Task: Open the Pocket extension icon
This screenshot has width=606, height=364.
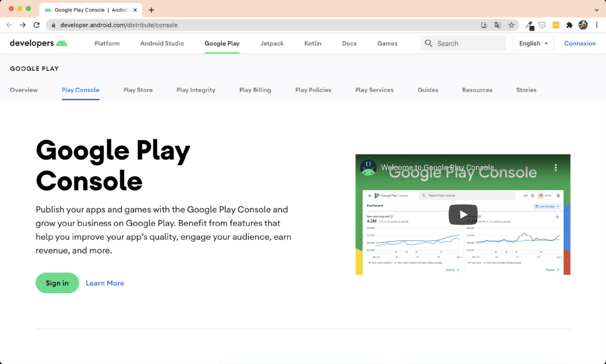Action: pyautogui.click(x=542, y=25)
